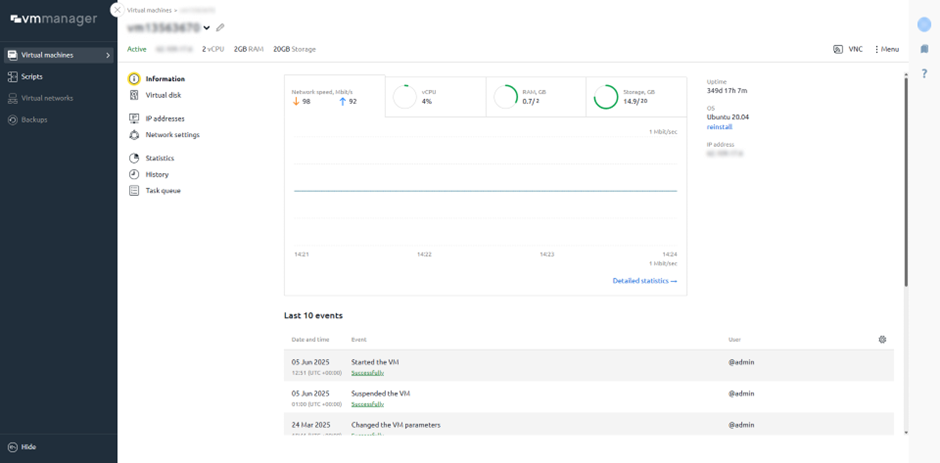Click the events table settings gear
The height and width of the screenshot is (463, 940).
882,340
